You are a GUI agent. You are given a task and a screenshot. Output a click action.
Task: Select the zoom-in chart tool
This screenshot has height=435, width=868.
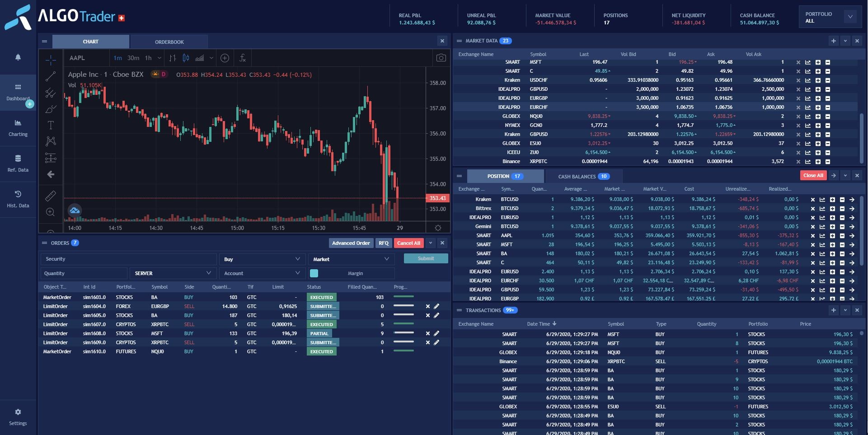point(51,212)
